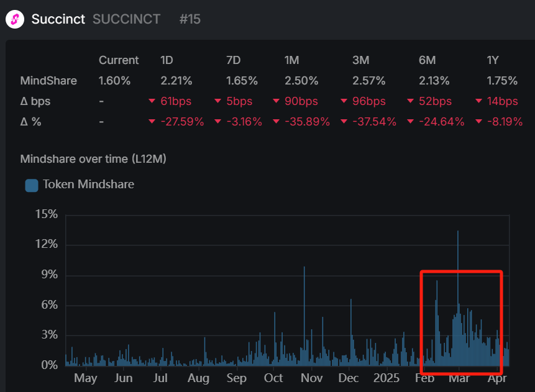The width and height of the screenshot is (535, 392).
Task: Click the down arrow beside -37.54%
Action: 344,122
